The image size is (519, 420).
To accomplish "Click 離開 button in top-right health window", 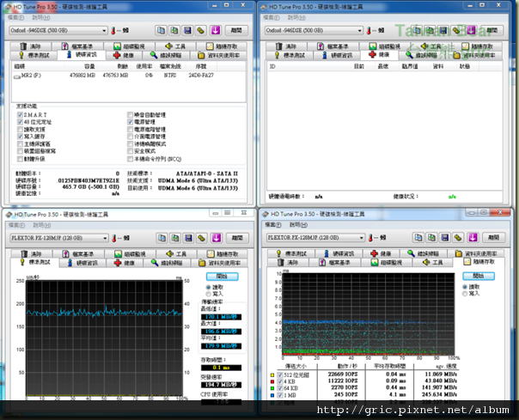I will point(491,29).
